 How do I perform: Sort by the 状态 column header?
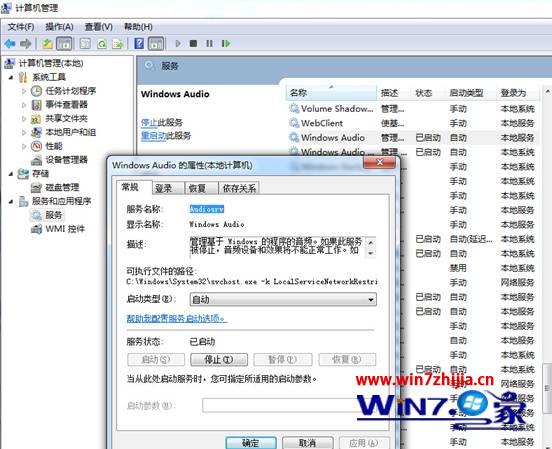click(428, 93)
